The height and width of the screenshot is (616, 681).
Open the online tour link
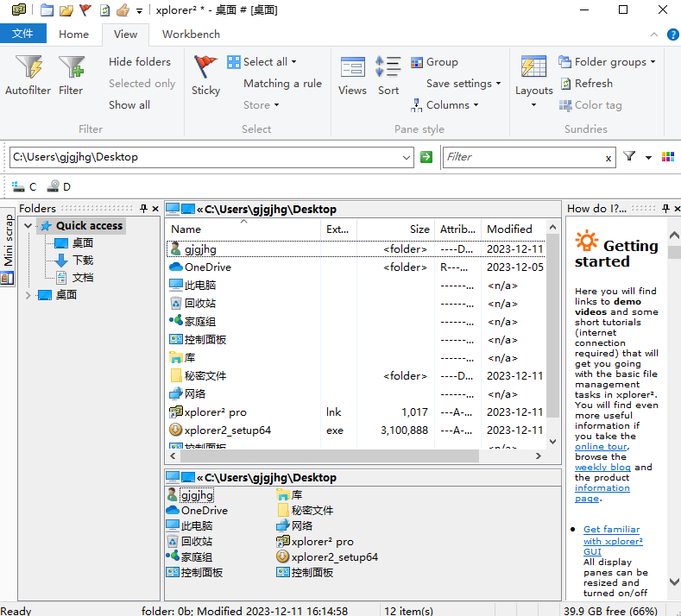[602, 447]
